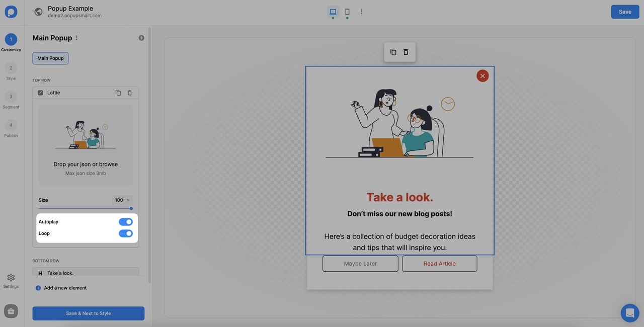Viewport: 644px width, 327px height.
Task: Click the Popupsmart logo icon
Action: (11, 12)
